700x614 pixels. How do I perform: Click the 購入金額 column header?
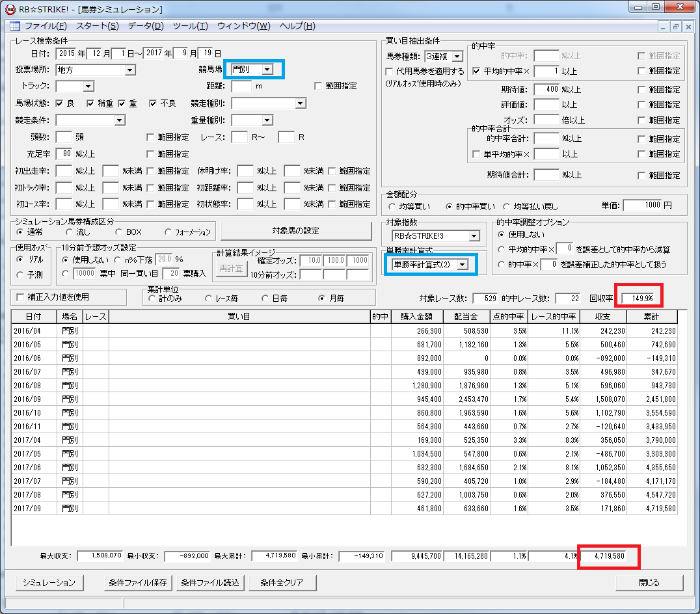[417, 317]
